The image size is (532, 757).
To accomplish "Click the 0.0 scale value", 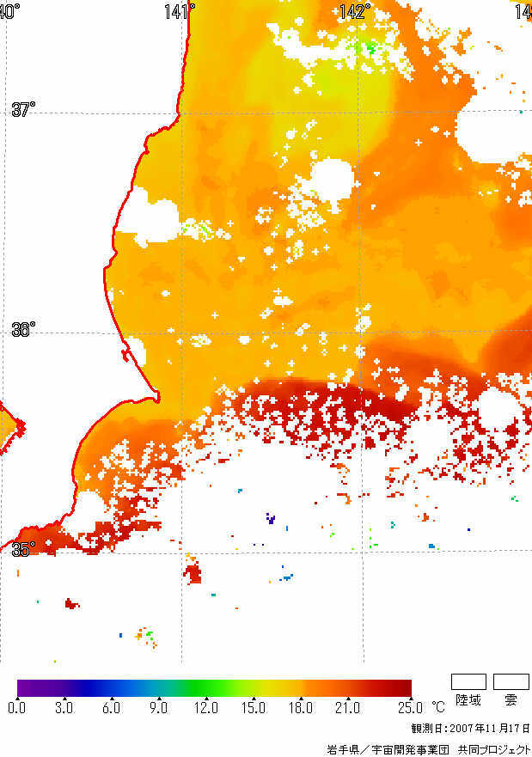I will (17, 708).
